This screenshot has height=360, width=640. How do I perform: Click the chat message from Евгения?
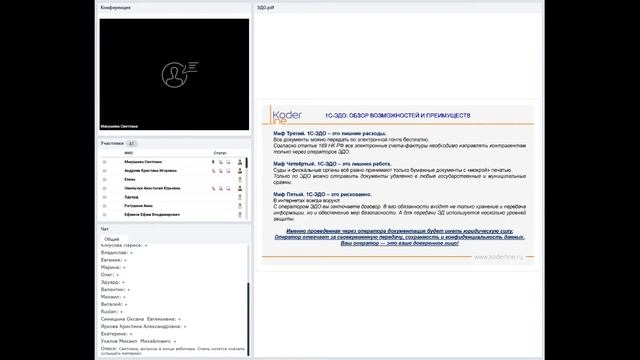114,260
